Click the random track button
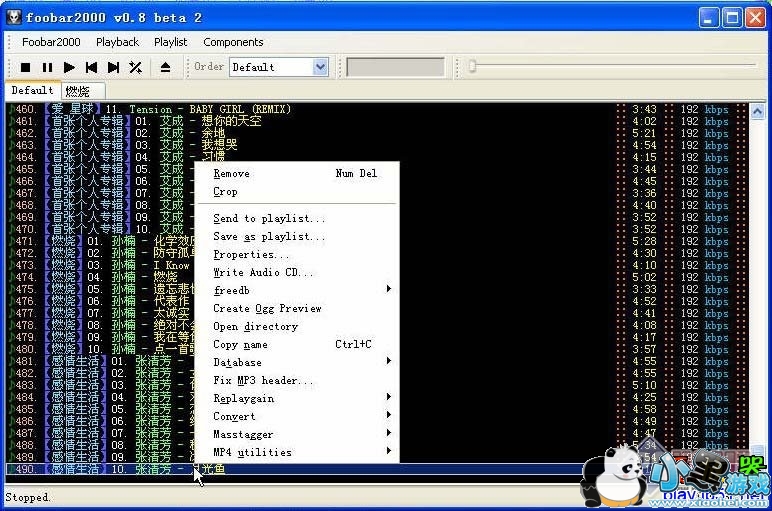Screen dimensions: 772x511 (135, 67)
